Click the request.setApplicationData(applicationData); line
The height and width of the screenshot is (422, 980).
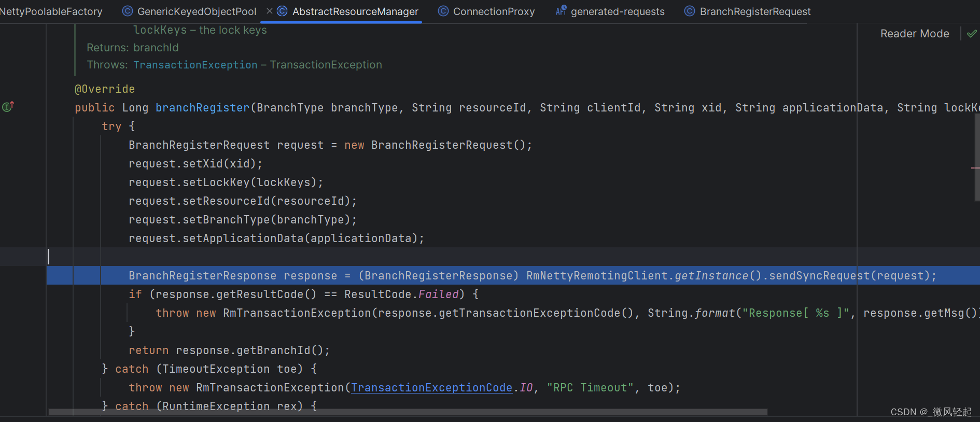coord(276,238)
